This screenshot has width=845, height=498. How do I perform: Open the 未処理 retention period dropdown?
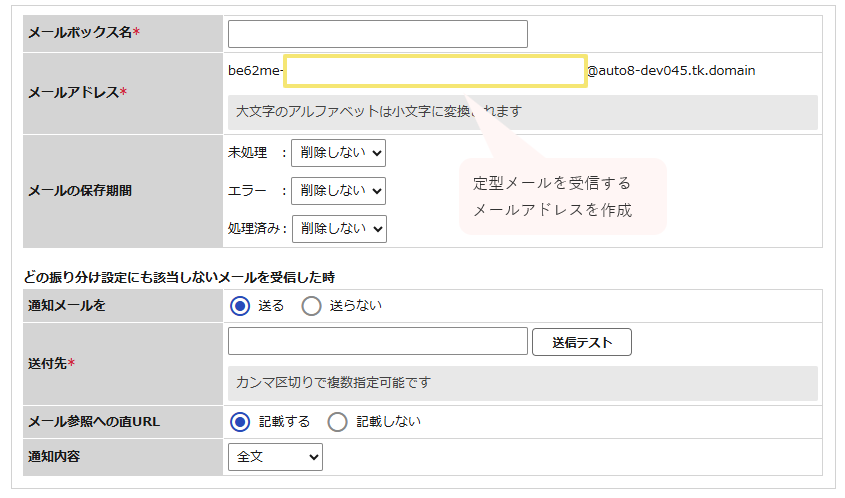click(x=338, y=153)
